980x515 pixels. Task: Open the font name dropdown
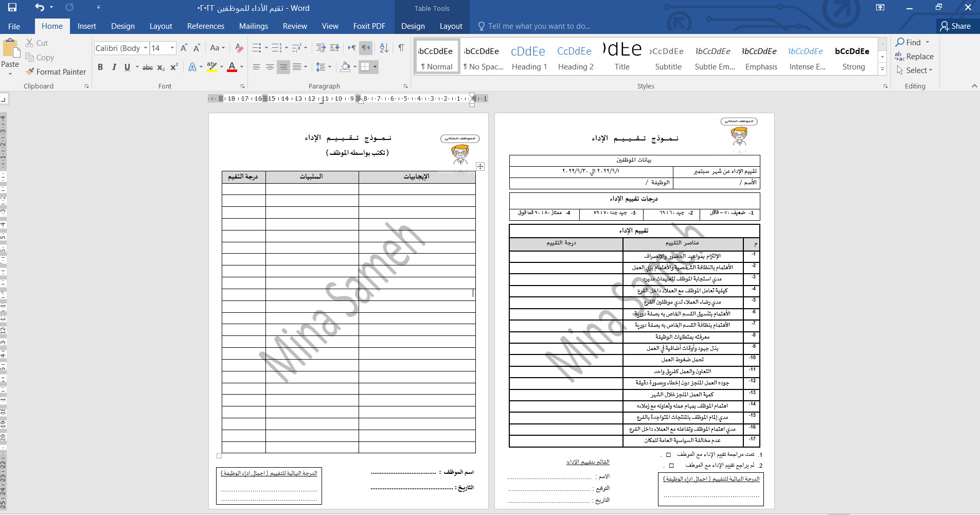pos(147,48)
